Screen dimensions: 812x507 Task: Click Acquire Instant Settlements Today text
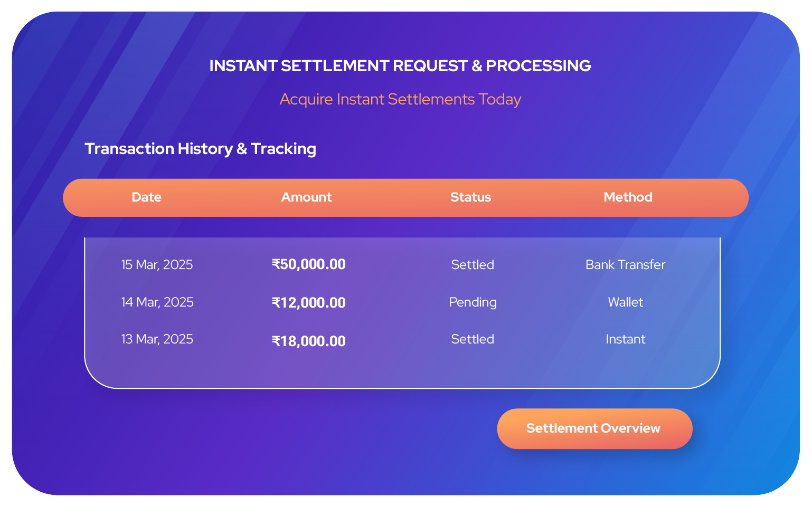(400, 100)
